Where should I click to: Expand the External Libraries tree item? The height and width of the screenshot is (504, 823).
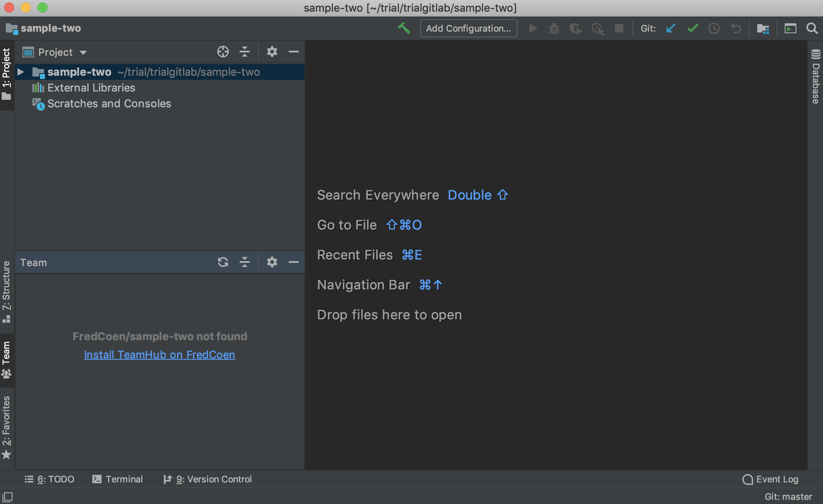tap(22, 87)
